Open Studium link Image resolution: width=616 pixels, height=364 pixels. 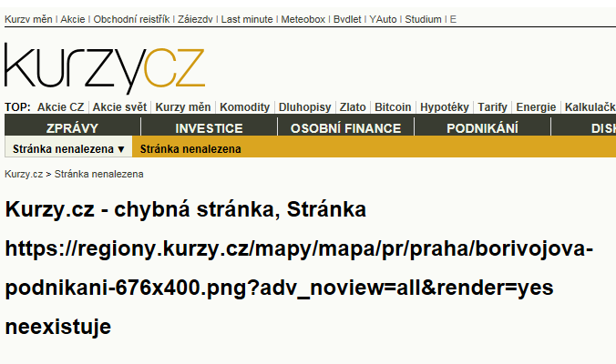(423, 19)
